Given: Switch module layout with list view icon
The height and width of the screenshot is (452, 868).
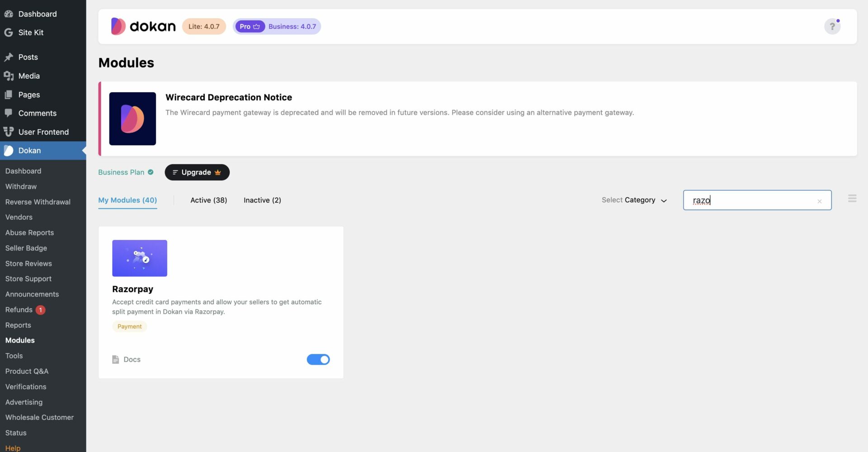Looking at the screenshot, I should click(x=852, y=199).
